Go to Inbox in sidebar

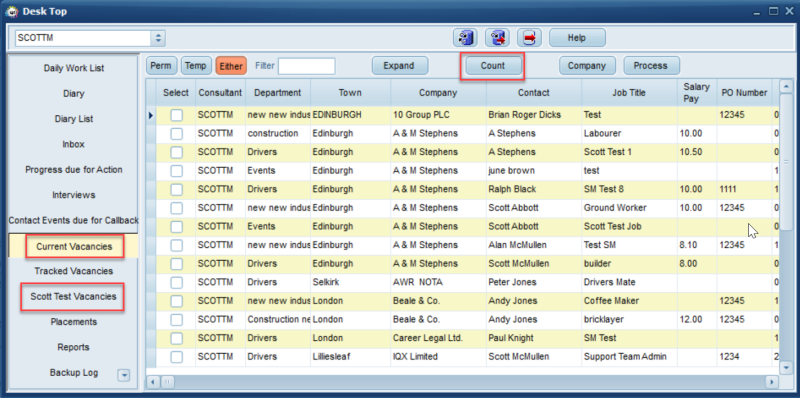click(x=73, y=144)
